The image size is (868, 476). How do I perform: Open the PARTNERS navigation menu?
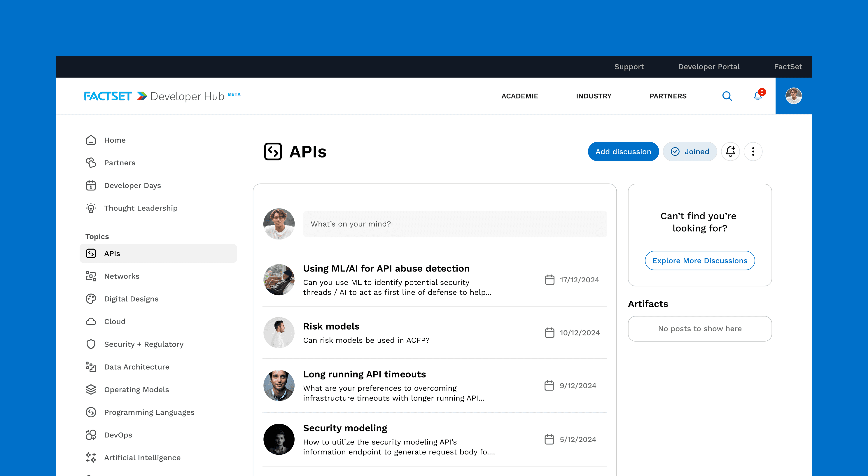coord(668,96)
